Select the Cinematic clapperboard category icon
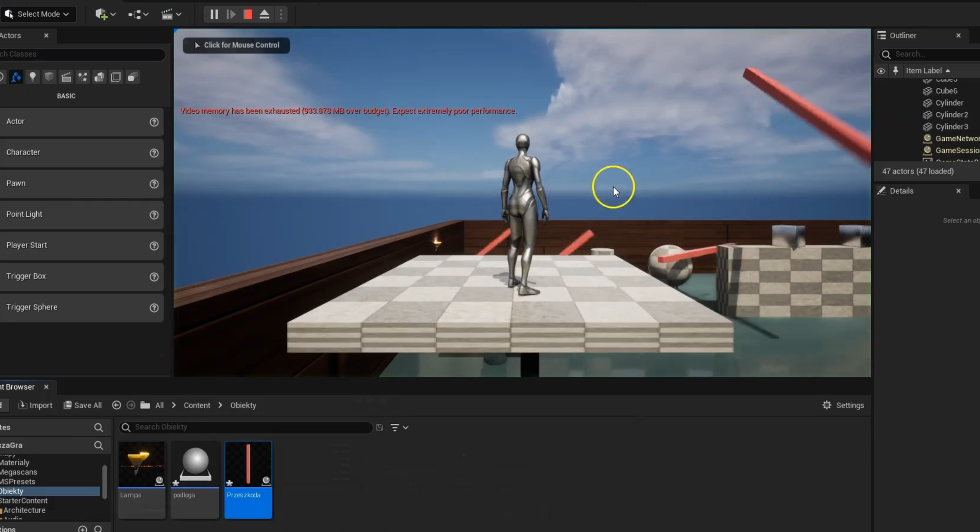The image size is (980, 532). (x=66, y=77)
